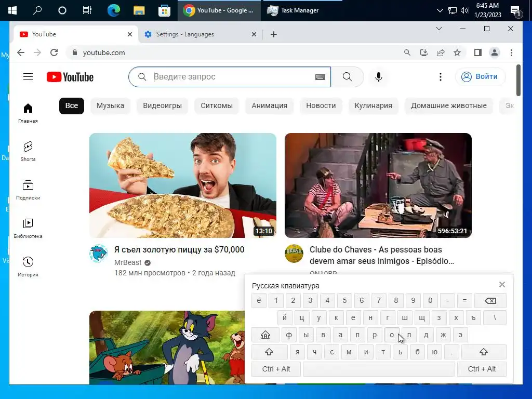The width and height of the screenshot is (532, 399).
Task: Click the golden pizza video thumbnail
Action: (183, 185)
